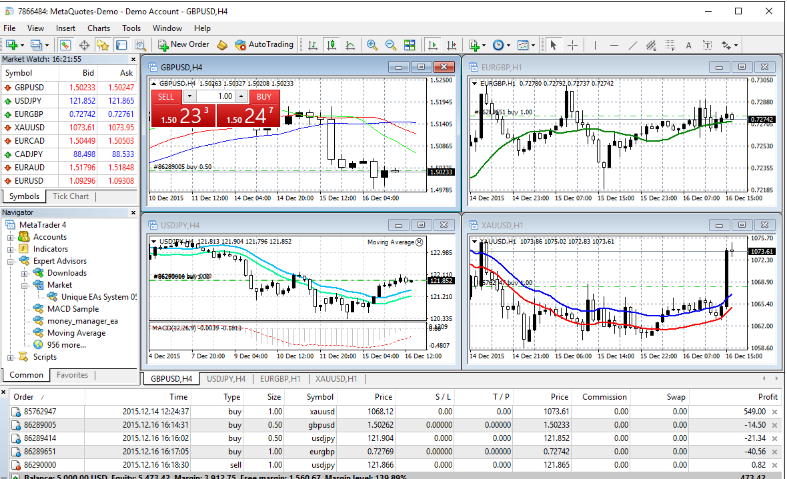Image resolution: width=787 pixels, height=479 pixels.
Task: Close order 86290000 using row X
Action: [775, 465]
